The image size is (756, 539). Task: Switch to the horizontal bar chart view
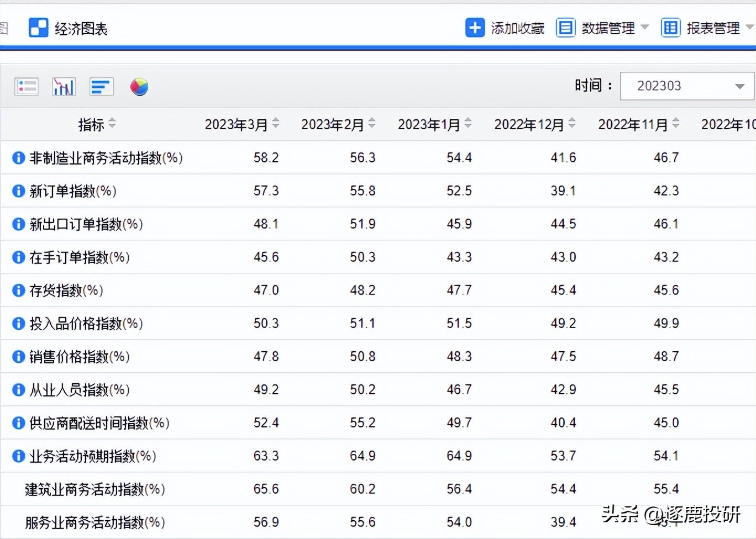(101, 86)
